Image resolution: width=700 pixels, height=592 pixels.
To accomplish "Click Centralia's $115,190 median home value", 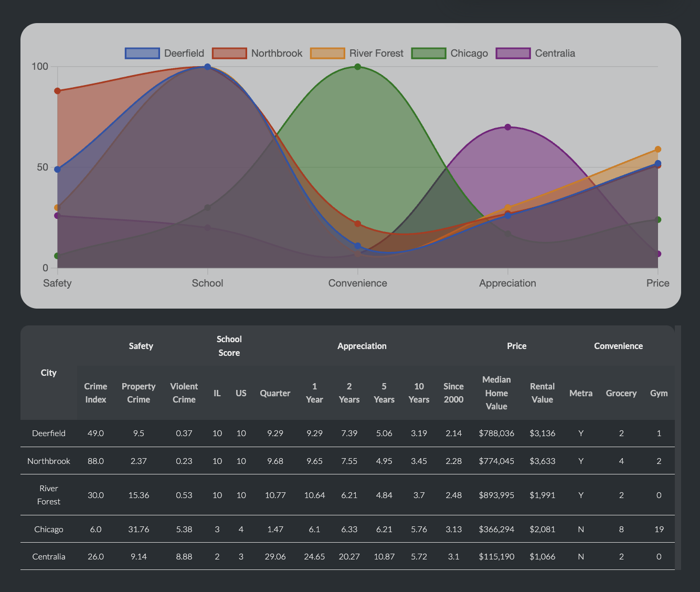I will coord(496,556).
